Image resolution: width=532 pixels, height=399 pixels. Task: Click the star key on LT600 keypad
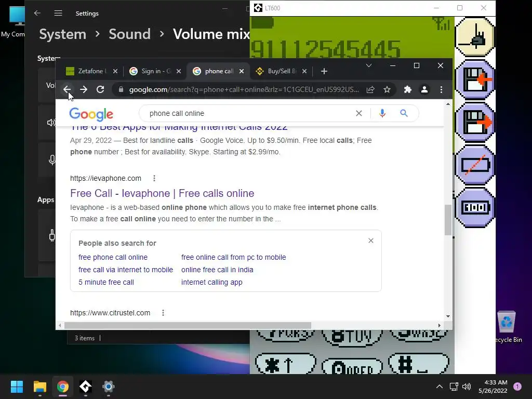point(285,364)
